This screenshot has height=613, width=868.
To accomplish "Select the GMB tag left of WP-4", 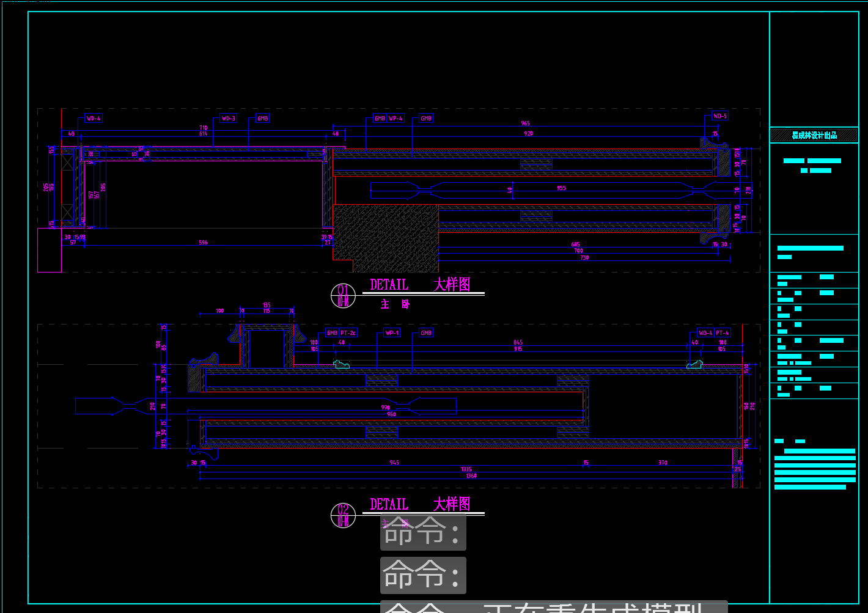I will (x=380, y=119).
